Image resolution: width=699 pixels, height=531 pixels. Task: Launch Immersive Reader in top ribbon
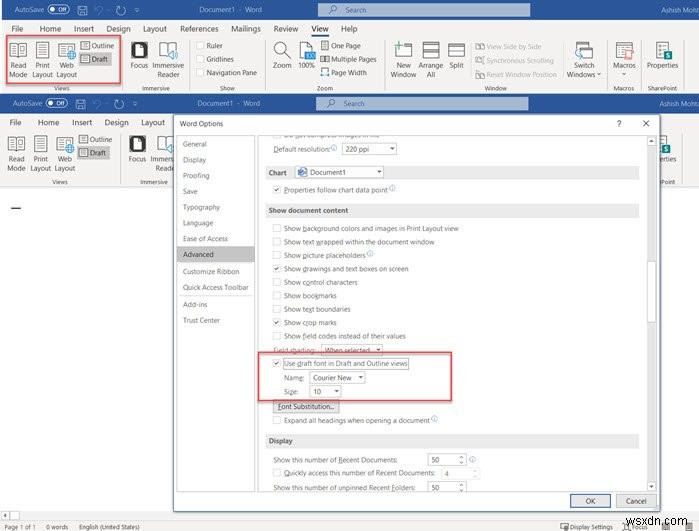click(168, 60)
